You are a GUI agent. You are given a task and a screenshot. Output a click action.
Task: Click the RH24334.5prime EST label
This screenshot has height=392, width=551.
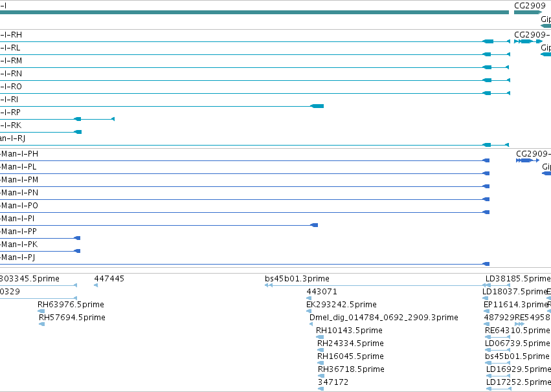pyautogui.click(x=351, y=343)
